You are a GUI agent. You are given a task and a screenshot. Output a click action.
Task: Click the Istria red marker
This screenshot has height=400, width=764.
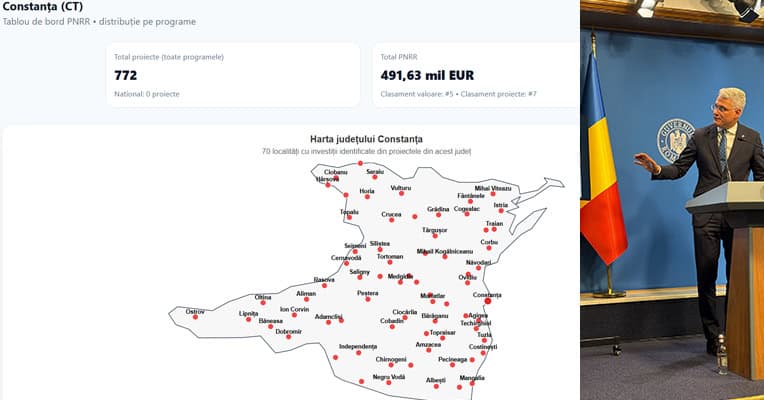point(501,211)
